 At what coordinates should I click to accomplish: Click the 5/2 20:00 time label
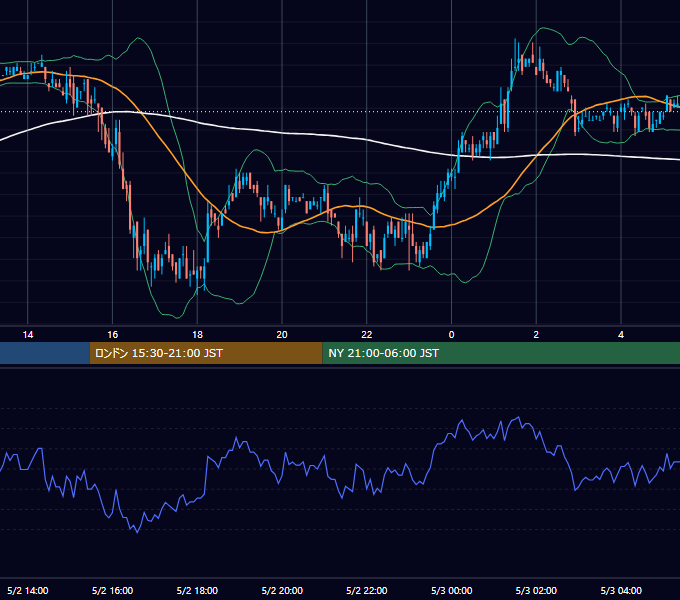(282, 590)
